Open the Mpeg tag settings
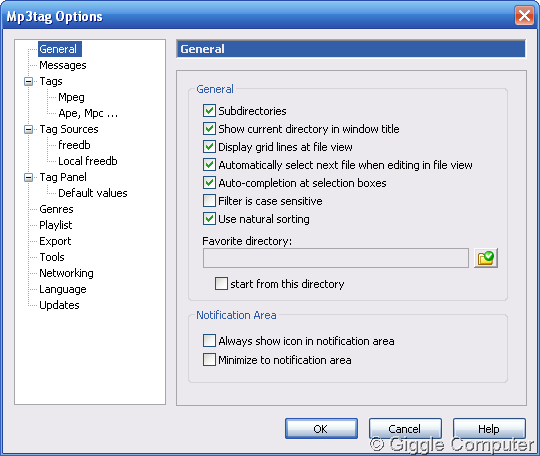 [71, 97]
